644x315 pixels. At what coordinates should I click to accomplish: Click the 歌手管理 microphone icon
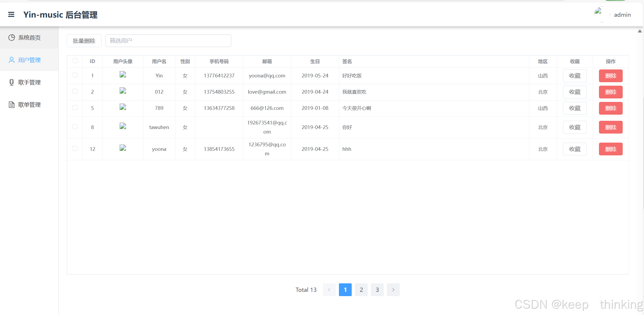tap(11, 82)
